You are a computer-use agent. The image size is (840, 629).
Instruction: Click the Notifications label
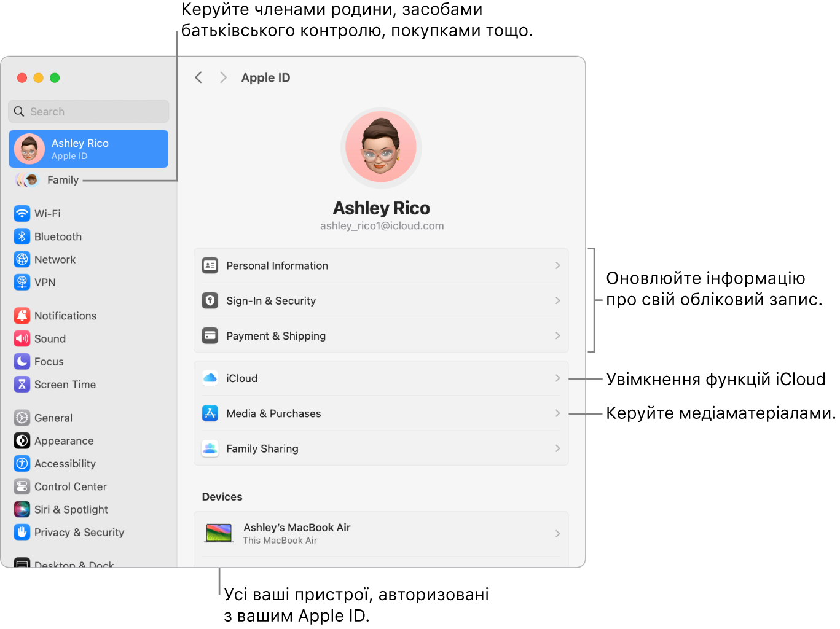tap(65, 316)
